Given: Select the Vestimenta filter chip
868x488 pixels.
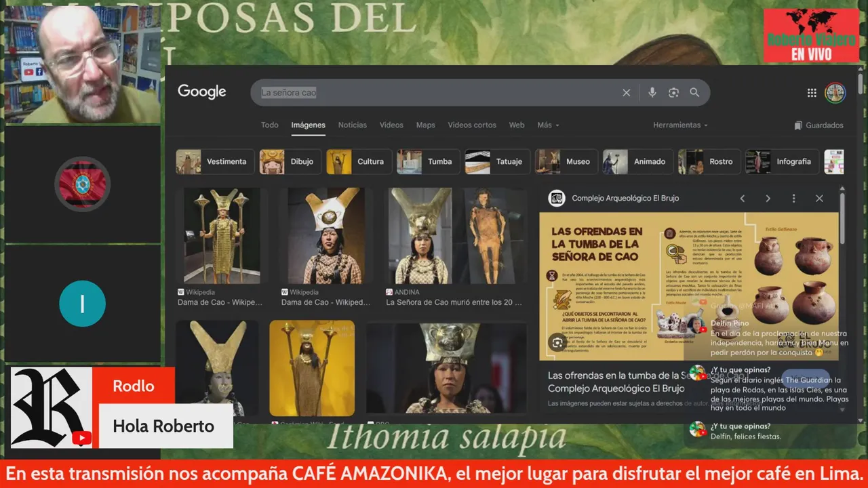Looking at the screenshot, I should [215, 162].
